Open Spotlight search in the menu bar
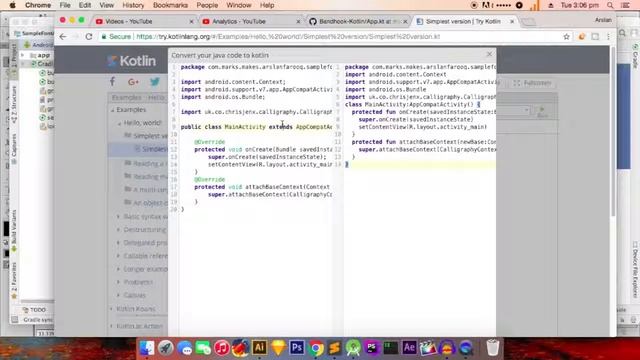The image size is (640, 360). click(610, 5)
